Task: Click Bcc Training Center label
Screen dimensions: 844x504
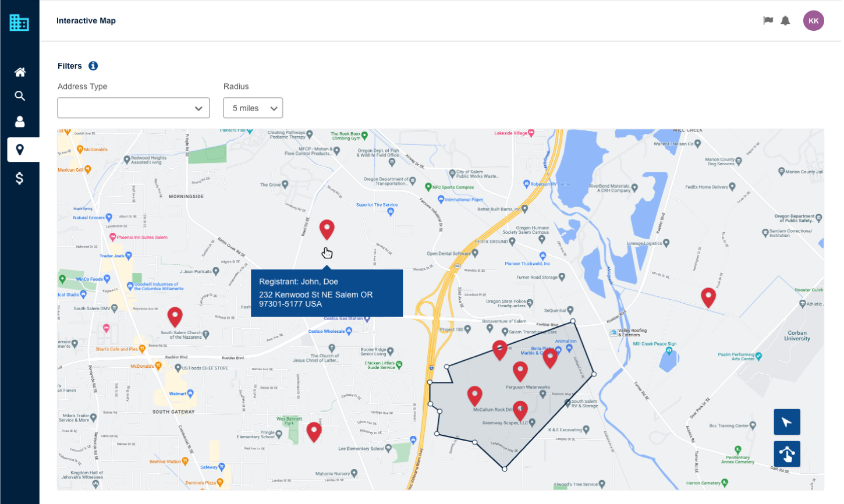Action: click(729, 425)
